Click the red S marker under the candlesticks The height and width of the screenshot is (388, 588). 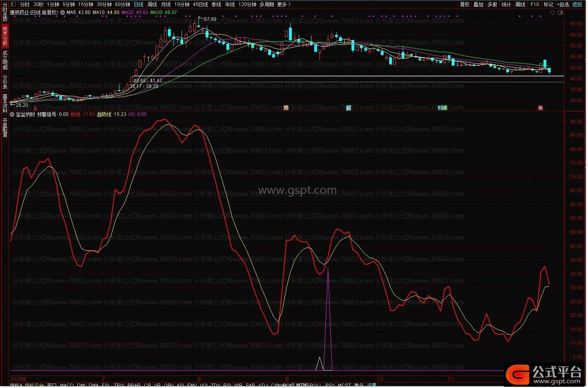pos(35,108)
